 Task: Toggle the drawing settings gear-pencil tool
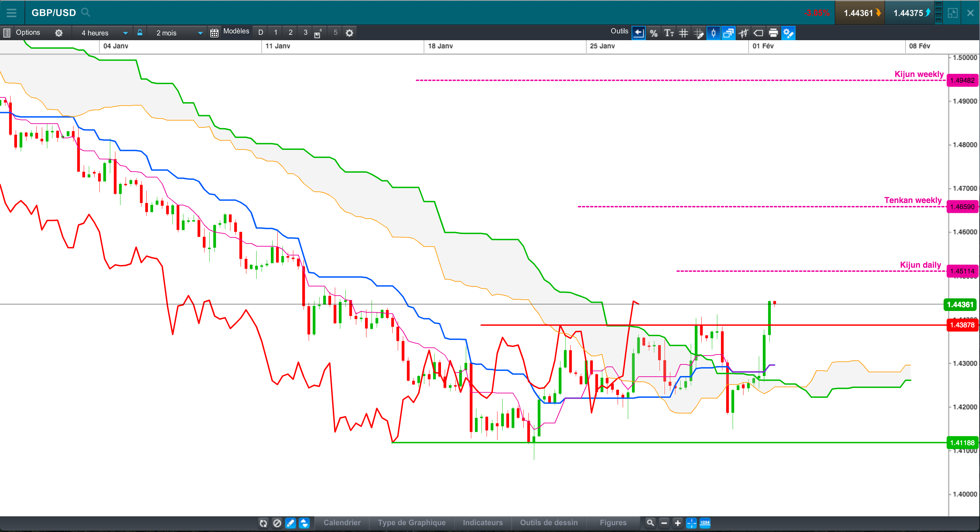tap(788, 33)
